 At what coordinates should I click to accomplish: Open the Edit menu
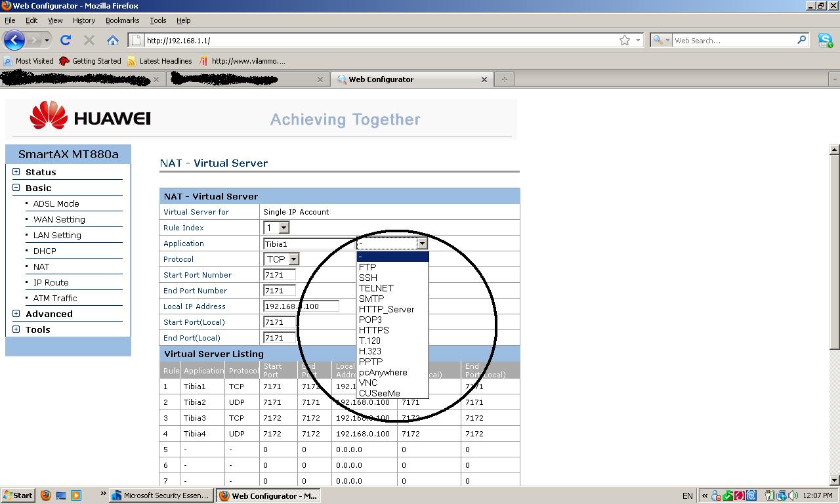pos(31,20)
